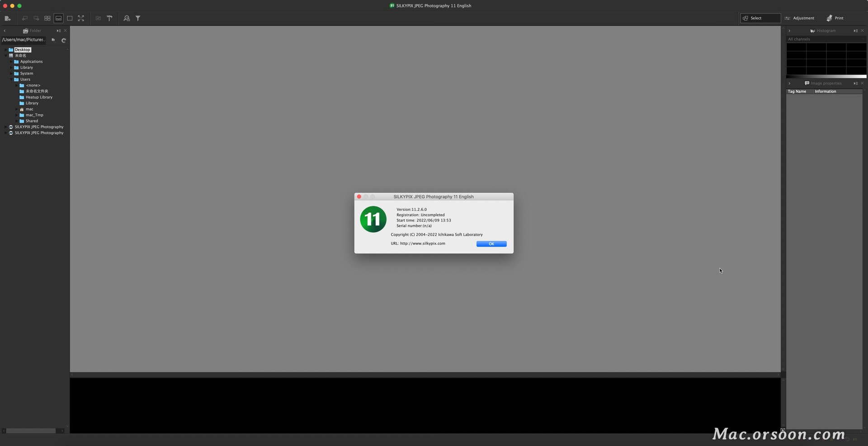This screenshot has height=446, width=868.
Task: Click the Registration: Uncompleted text
Action: (420, 215)
